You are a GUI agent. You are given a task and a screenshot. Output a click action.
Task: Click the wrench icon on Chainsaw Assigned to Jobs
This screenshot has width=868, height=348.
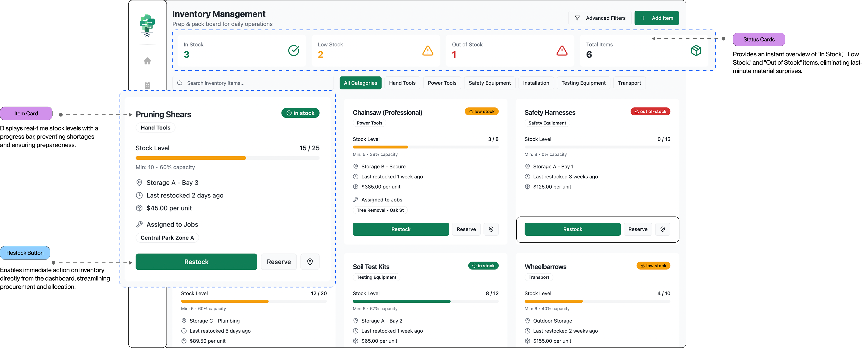(356, 199)
